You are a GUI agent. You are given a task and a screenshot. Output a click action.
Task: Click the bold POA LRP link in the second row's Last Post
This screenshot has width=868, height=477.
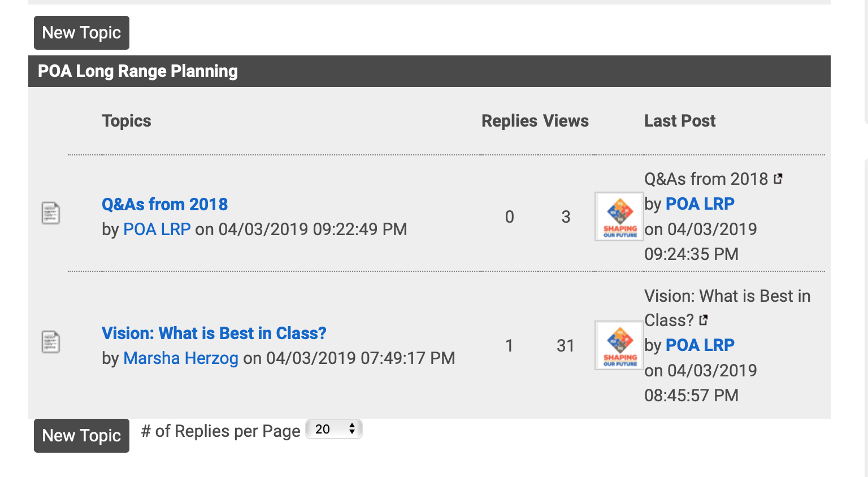tap(700, 345)
